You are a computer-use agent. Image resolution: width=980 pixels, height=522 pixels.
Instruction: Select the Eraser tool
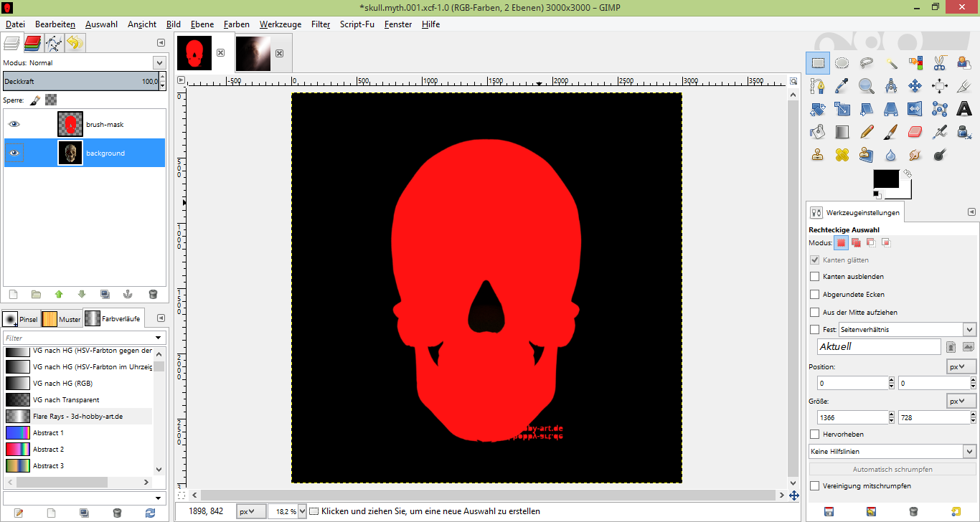[x=915, y=132]
